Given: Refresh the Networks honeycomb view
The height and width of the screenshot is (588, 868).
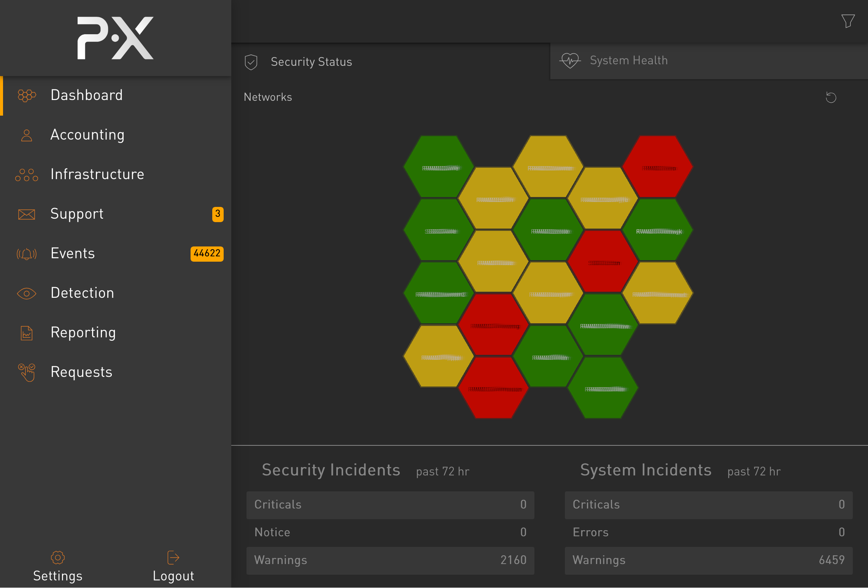Looking at the screenshot, I should pos(831,97).
